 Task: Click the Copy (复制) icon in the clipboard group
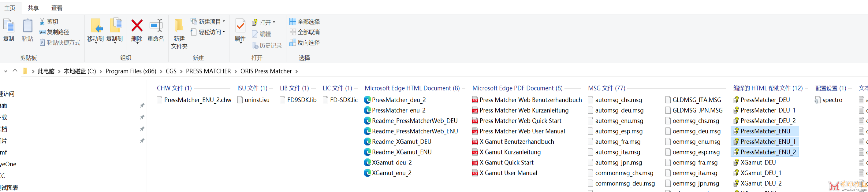9,26
